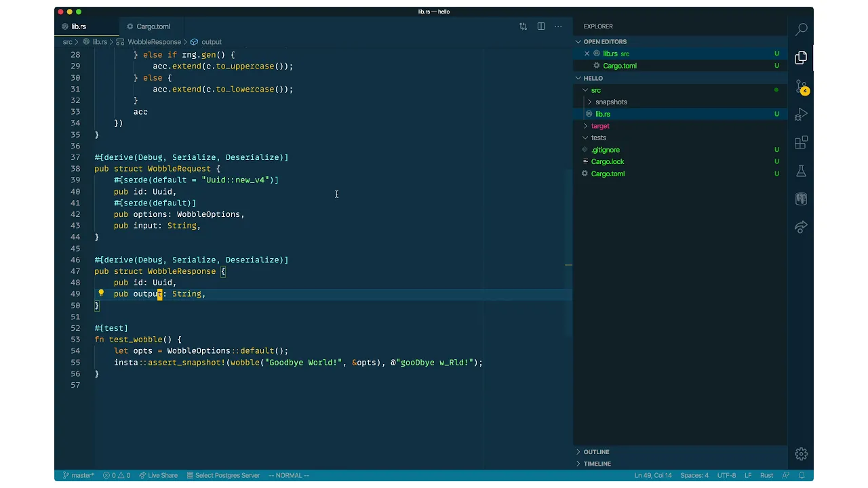This screenshot has width=868, height=488.
Task: Click WobbleOptions type on line 42
Action: [208, 214]
